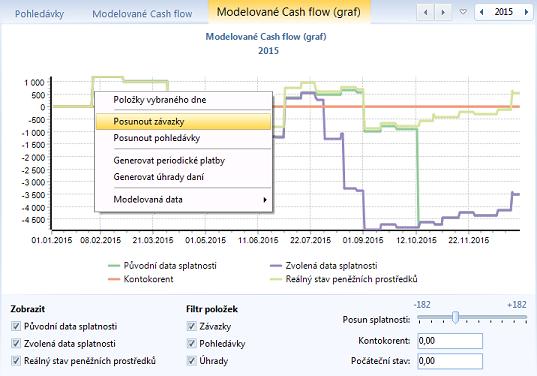The image size is (537, 376).
Task: Click the heart favorites icon
Action: (x=463, y=12)
